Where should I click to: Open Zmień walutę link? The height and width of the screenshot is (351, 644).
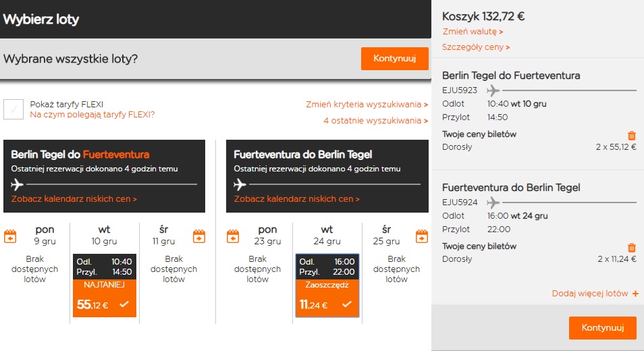473,32
